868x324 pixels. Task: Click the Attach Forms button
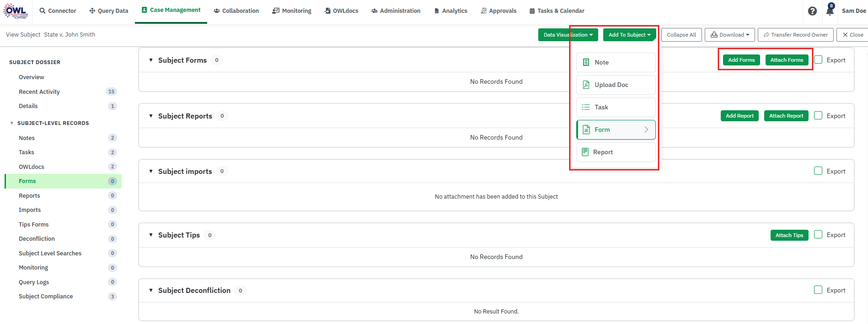787,60
